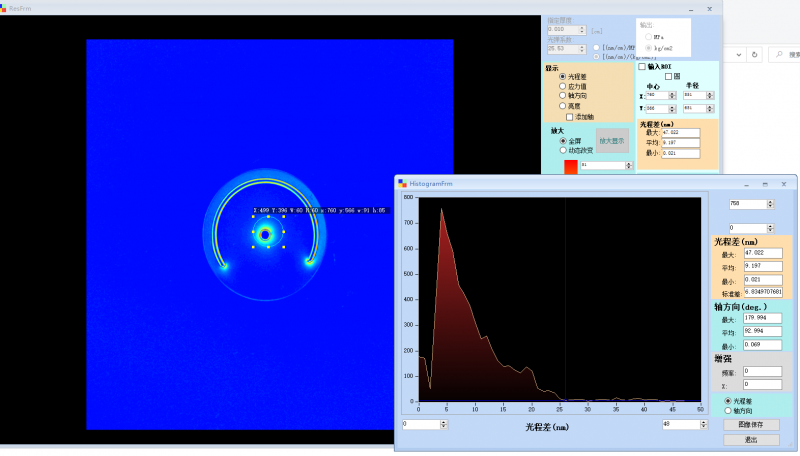Enable the 输入ROI checkbox

(x=642, y=67)
